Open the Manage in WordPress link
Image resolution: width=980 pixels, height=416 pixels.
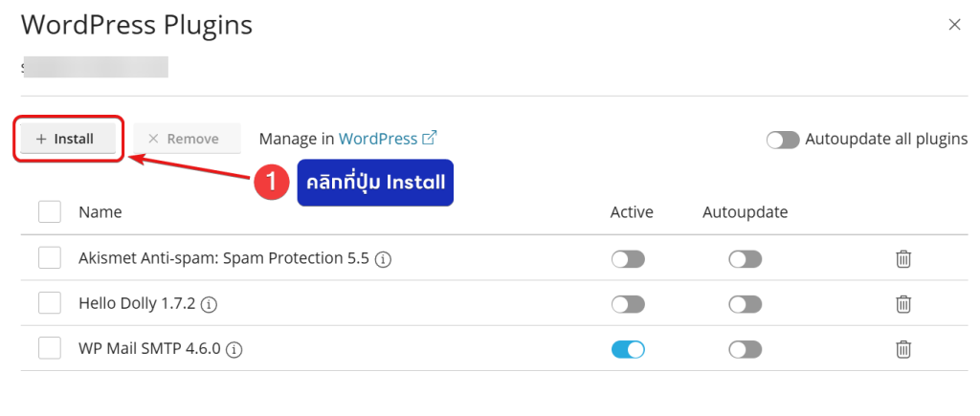[x=378, y=139]
